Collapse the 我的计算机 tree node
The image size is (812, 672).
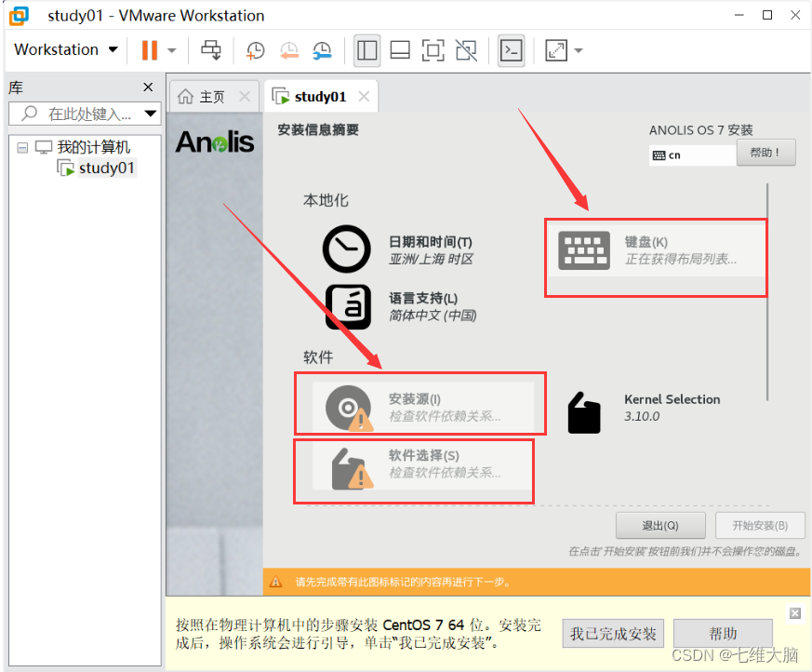pos(22,148)
